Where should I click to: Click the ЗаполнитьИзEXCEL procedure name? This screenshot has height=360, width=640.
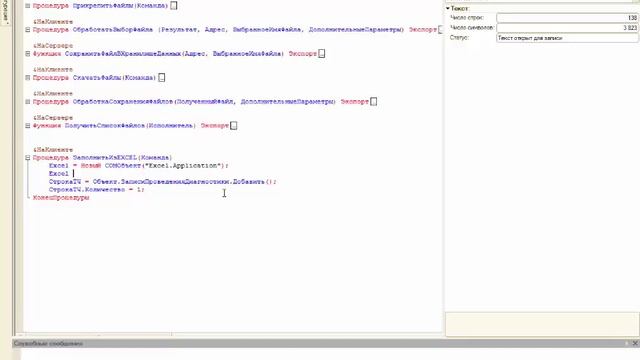tap(105, 158)
